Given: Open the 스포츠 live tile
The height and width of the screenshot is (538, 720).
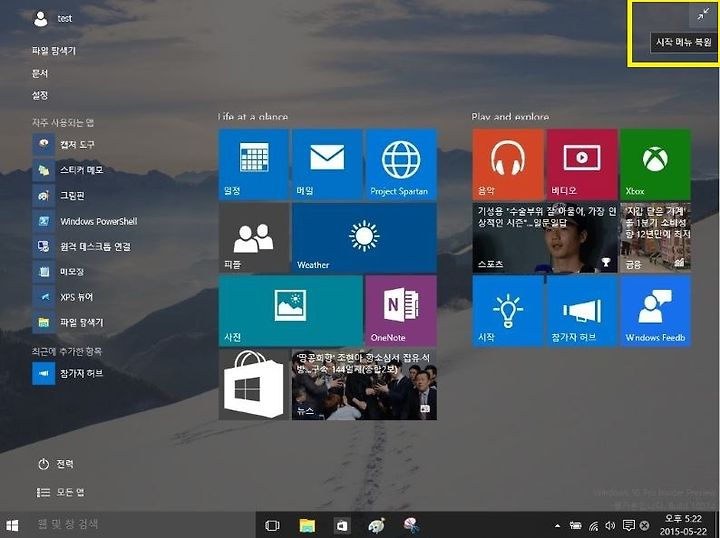Looking at the screenshot, I should click(x=545, y=238).
